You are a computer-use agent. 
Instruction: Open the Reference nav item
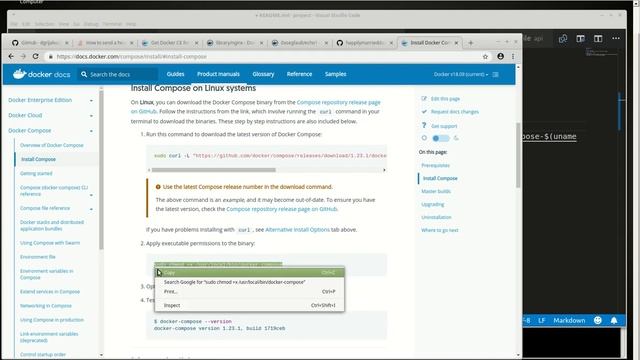[299, 74]
